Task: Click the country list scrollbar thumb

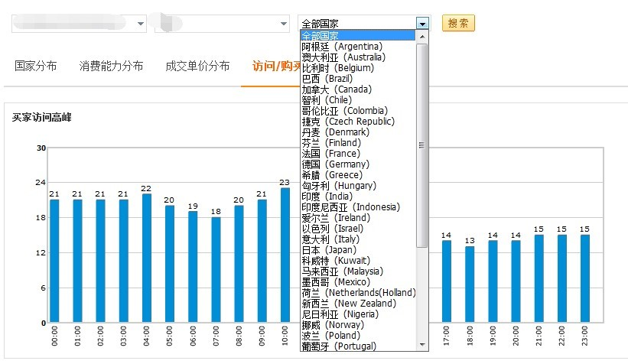Action: tap(421, 145)
